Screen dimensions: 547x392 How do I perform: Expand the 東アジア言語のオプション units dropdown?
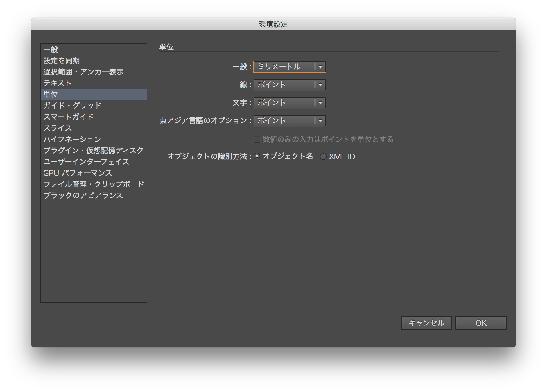pos(289,121)
